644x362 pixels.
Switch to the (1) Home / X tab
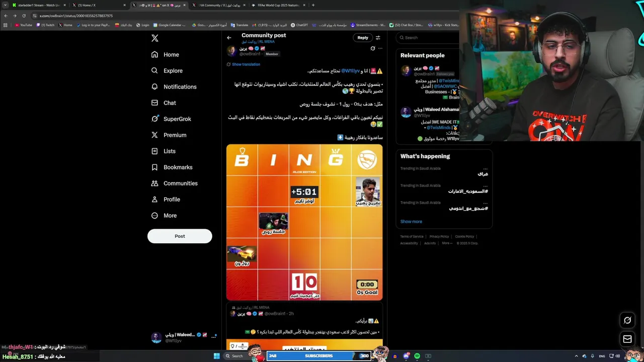point(99,5)
